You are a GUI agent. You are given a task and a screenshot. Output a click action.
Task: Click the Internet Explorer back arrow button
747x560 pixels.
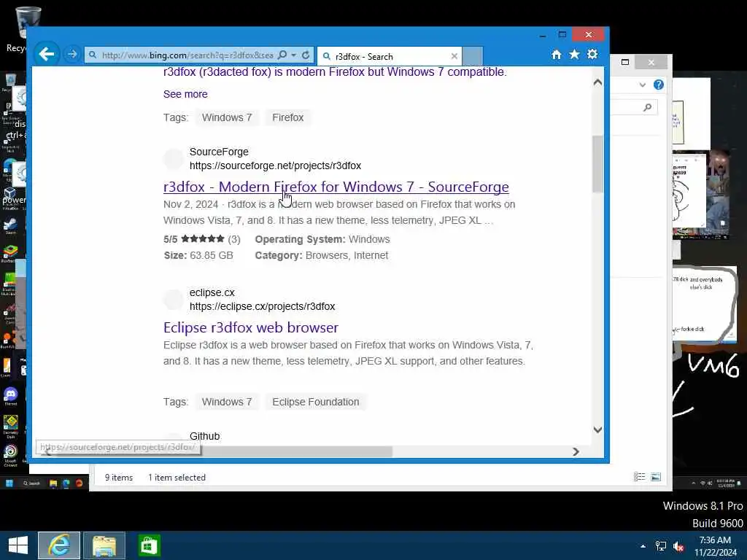coord(47,54)
